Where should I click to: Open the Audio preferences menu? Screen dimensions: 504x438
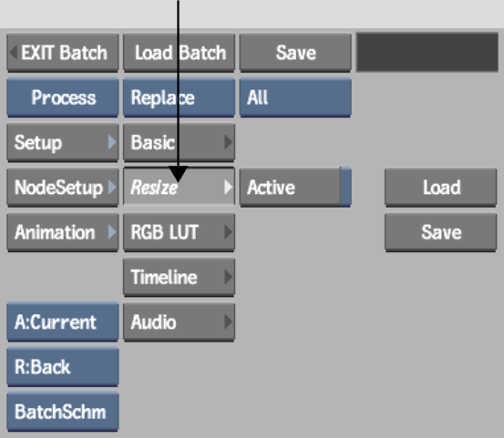[x=179, y=322]
